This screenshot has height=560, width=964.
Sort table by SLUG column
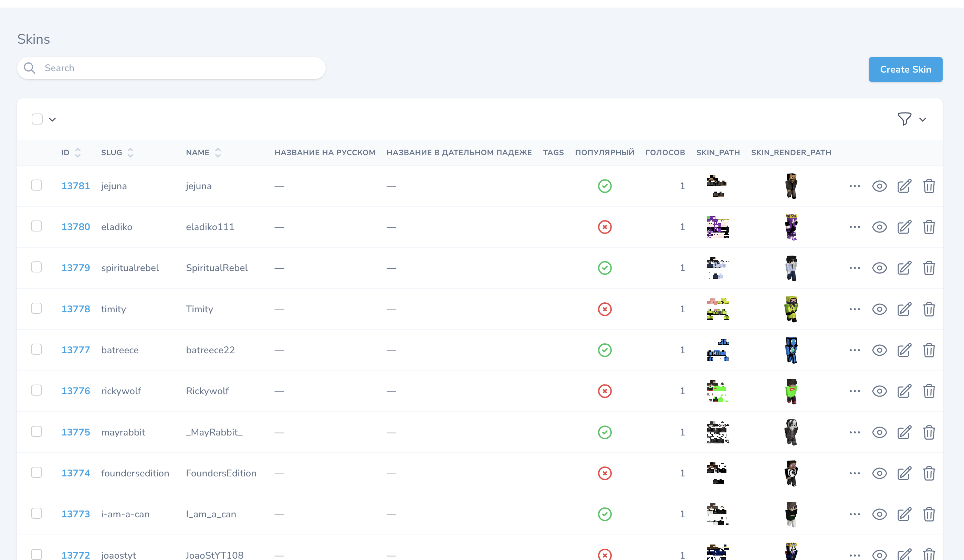pyautogui.click(x=117, y=152)
